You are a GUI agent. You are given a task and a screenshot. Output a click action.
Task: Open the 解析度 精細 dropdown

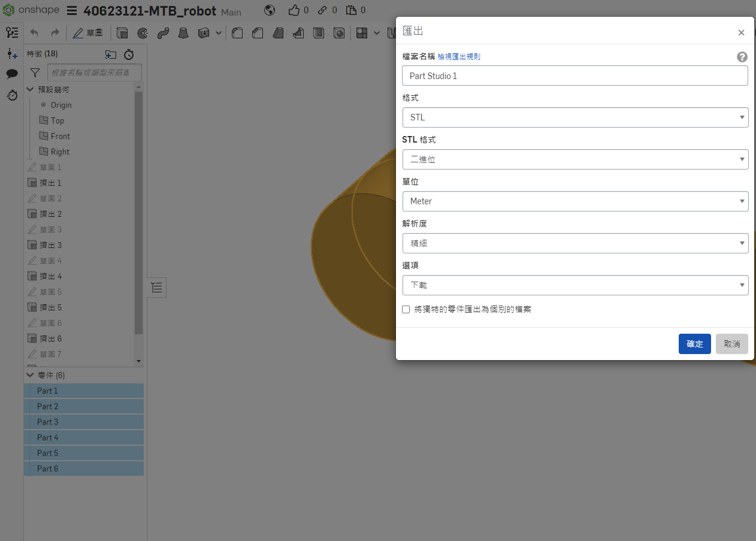coord(575,243)
